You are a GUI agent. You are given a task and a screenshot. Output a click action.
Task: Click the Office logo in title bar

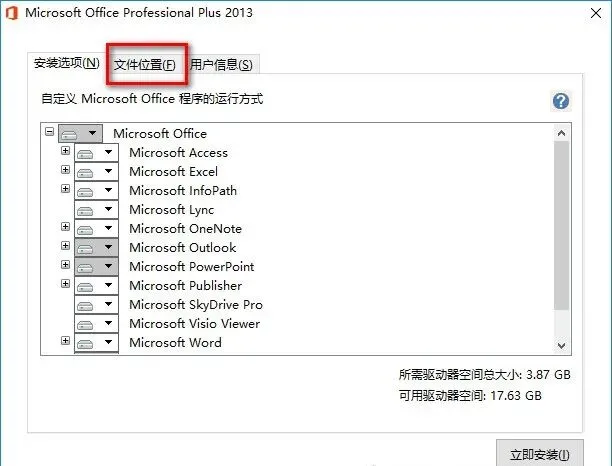point(12,12)
